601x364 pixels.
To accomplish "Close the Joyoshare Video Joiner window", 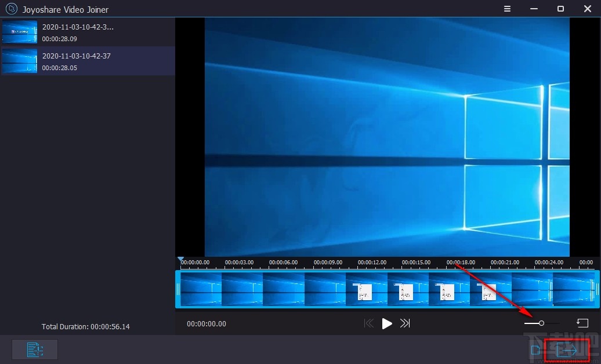I will click(x=587, y=9).
